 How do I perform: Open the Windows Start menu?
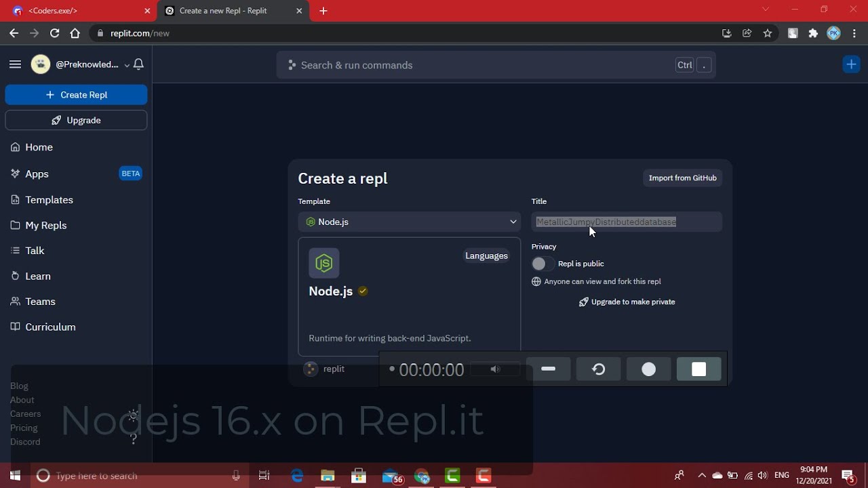tap(15, 476)
